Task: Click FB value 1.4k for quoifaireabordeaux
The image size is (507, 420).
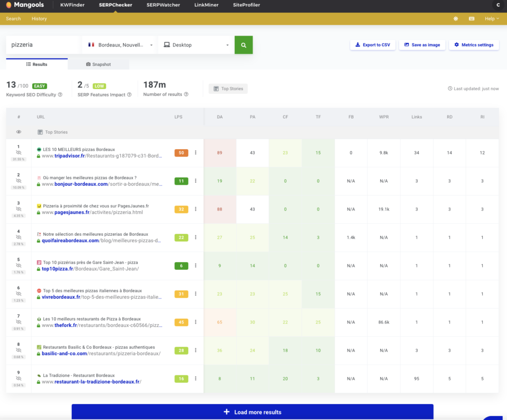Action: click(351, 238)
